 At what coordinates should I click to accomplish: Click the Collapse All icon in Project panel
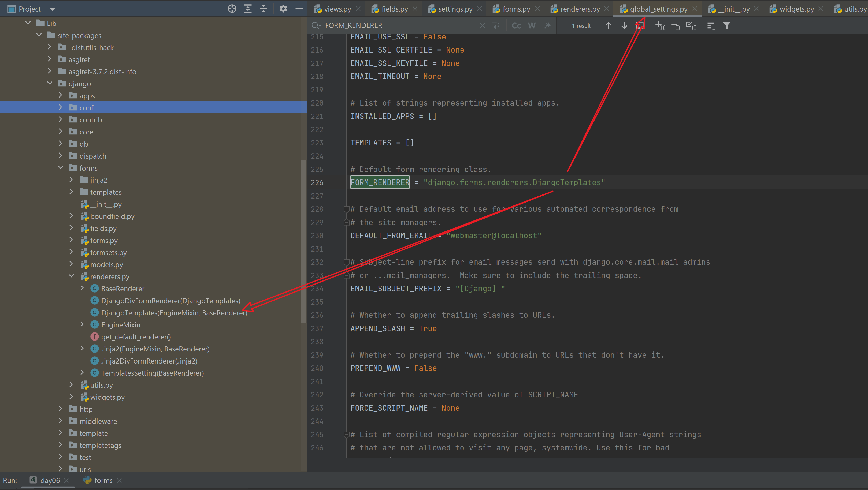(264, 9)
